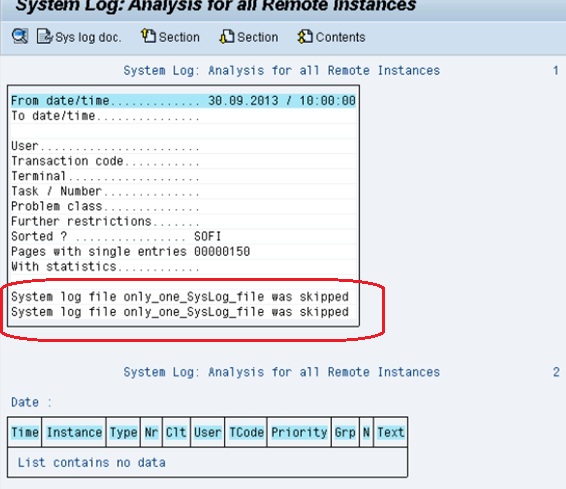Open the Sys log doc. button

click(79, 37)
